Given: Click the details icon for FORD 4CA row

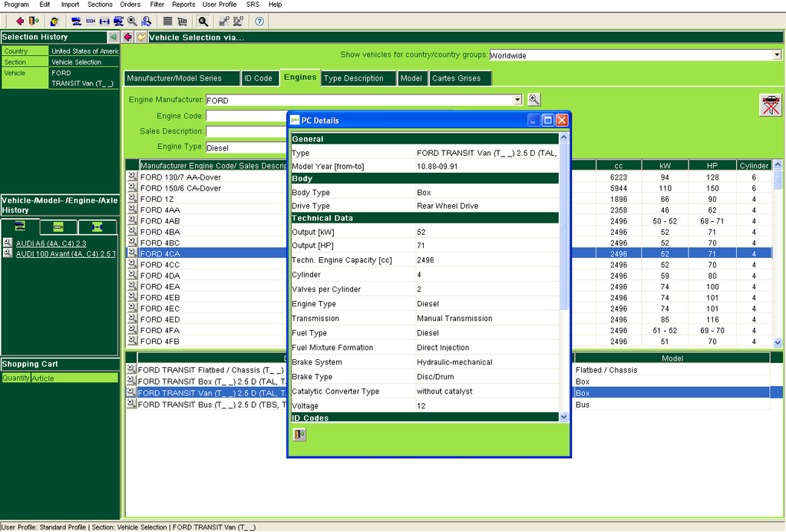Looking at the screenshot, I should coord(132,253).
